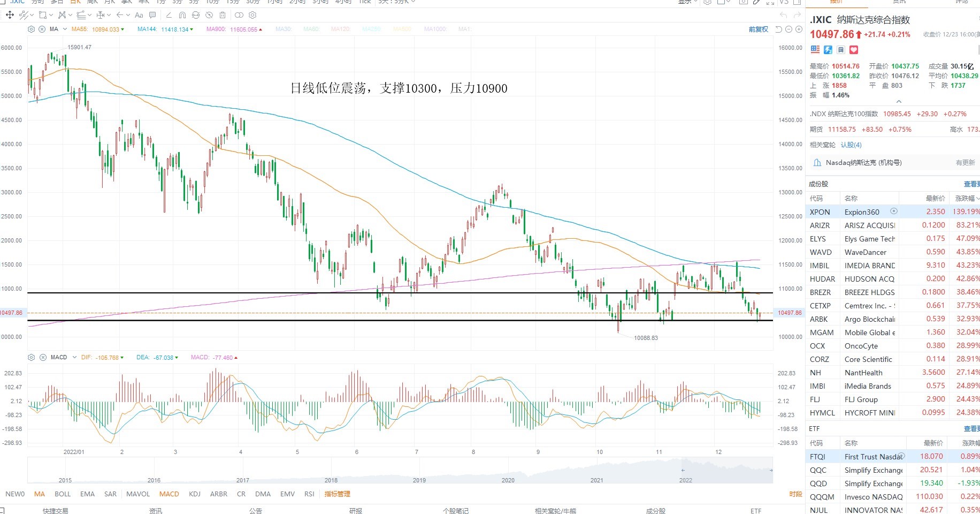Click the trash icon to delete drawings
Viewport: 980px width, 514px height.
tap(223, 15)
